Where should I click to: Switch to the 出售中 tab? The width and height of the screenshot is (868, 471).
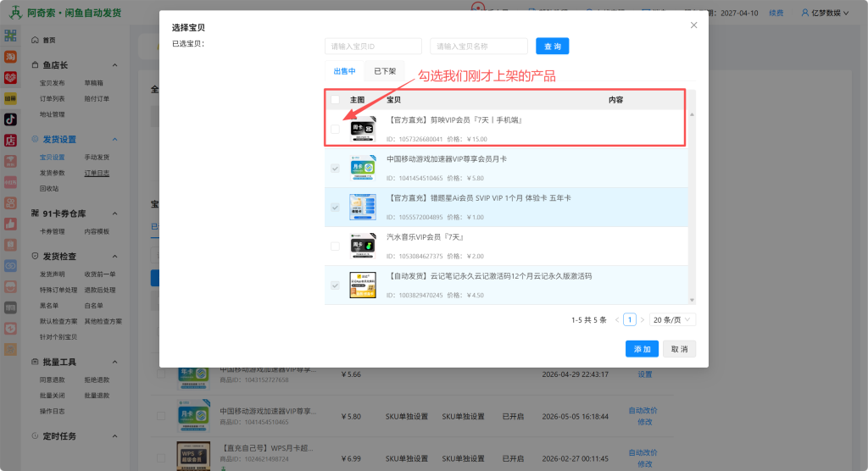click(x=344, y=71)
